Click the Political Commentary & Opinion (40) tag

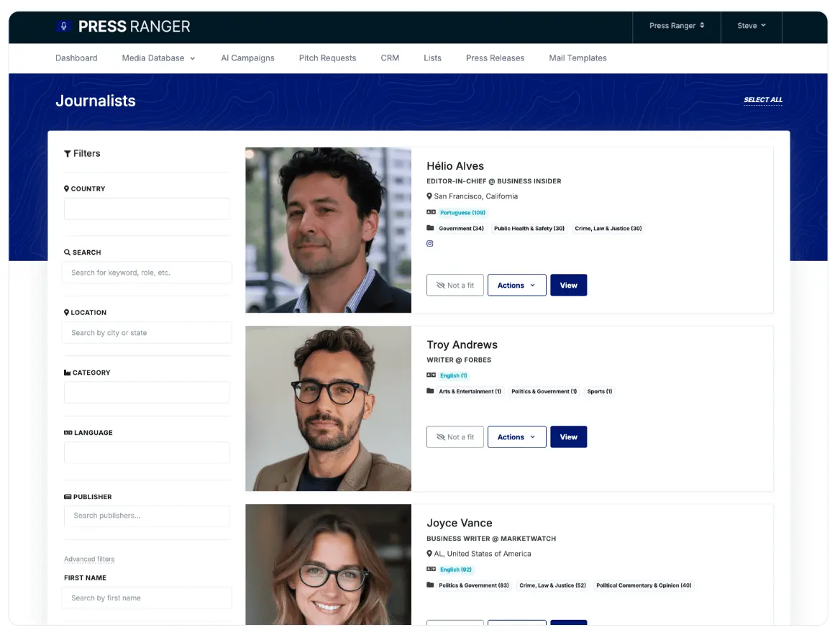[x=644, y=585]
